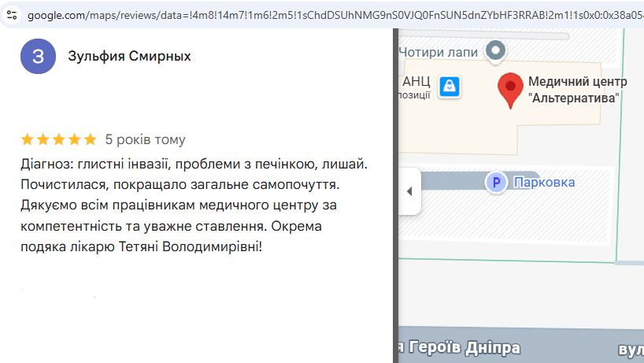Focus the google.com/maps URL address field
This screenshot has height=363, width=644.
(335, 15)
